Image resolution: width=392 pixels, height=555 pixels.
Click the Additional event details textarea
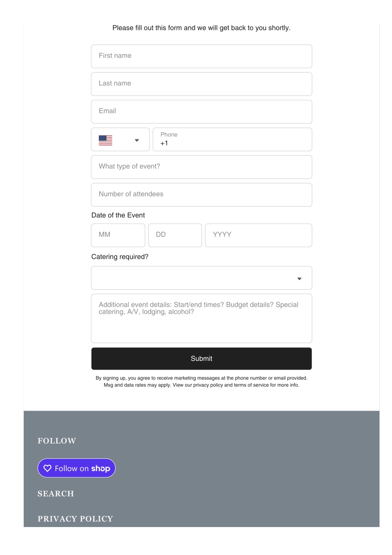pos(201,318)
